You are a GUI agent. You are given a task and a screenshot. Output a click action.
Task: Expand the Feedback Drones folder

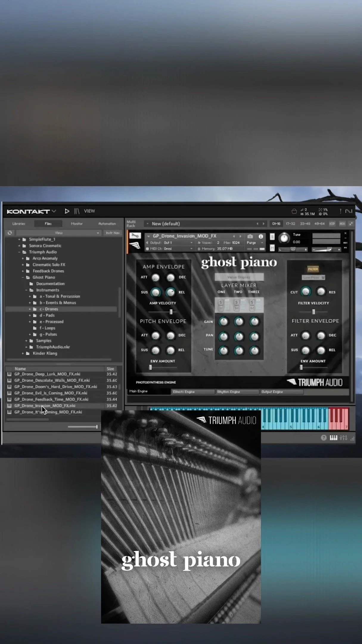[x=23, y=271]
